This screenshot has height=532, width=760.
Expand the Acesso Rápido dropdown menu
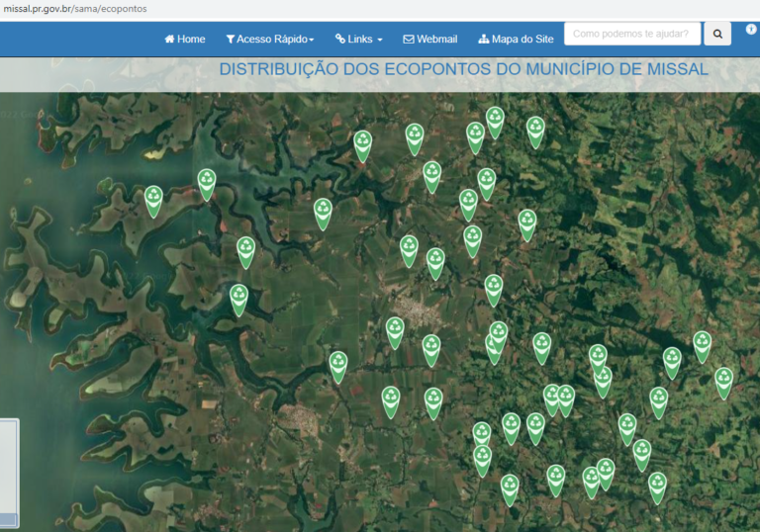270,39
